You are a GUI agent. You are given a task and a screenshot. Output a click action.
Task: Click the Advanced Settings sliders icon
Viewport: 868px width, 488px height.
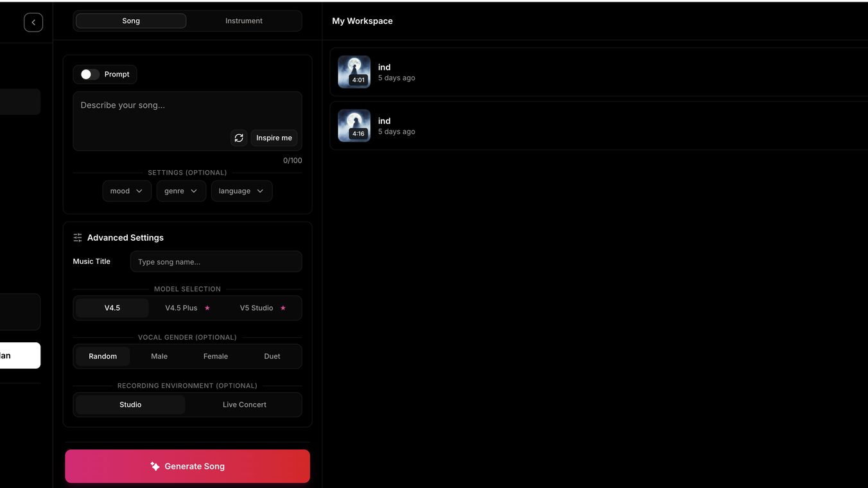pos(77,238)
